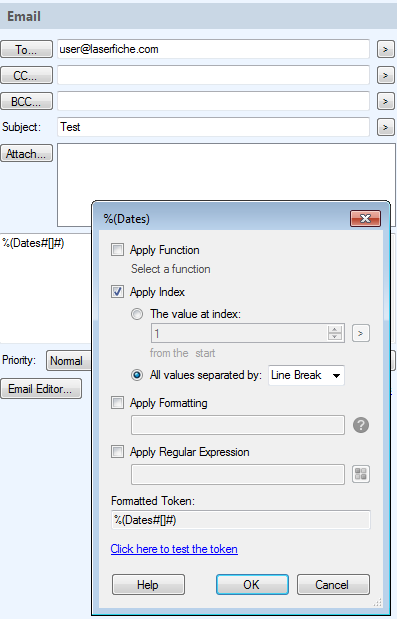The width and height of the screenshot is (397, 619).
Task: Open the Email Editor button
Action: [41, 389]
